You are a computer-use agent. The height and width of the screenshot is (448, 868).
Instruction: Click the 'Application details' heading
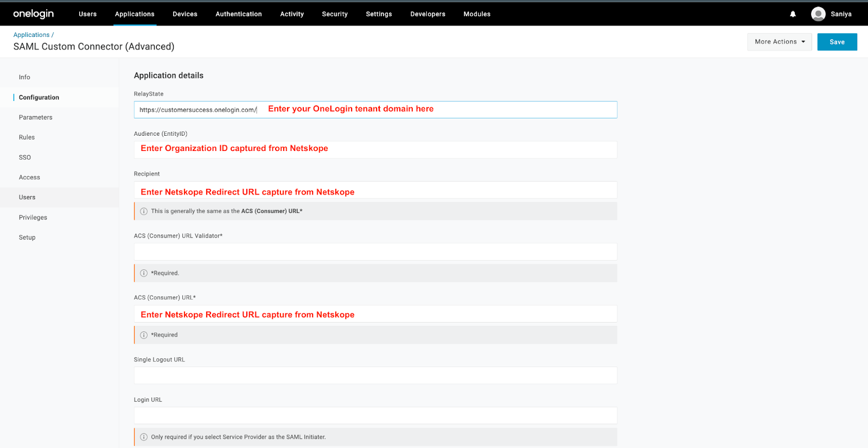click(169, 75)
